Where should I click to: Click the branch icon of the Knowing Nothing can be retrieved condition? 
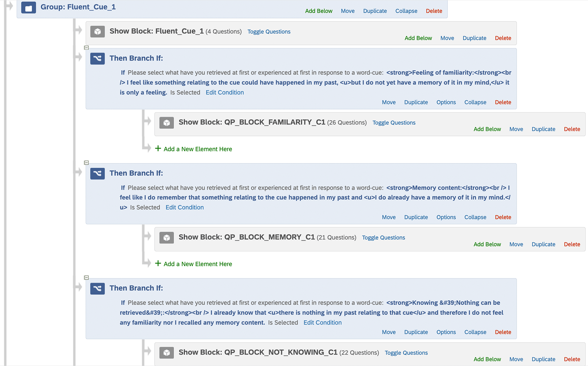(x=97, y=288)
